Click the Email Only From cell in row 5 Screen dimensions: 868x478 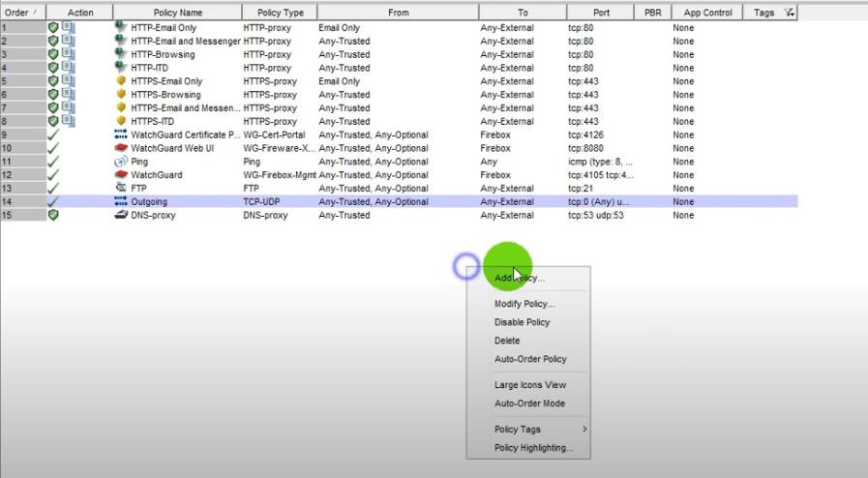339,81
